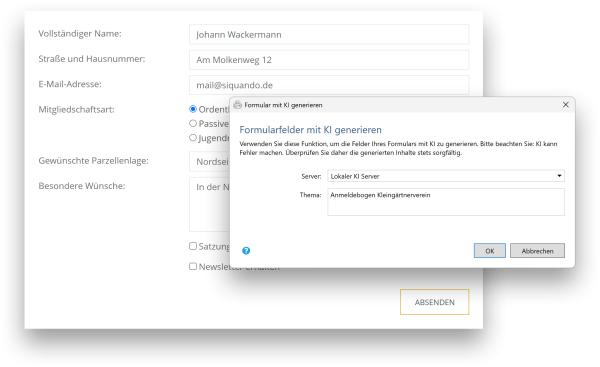Open the Server dropdown arrow
Viewport: 600px width, 367px height.
(x=559, y=176)
